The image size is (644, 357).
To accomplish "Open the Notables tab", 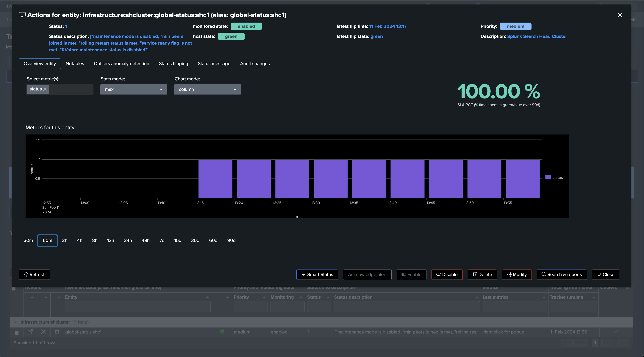I will [x=75, y=63].
